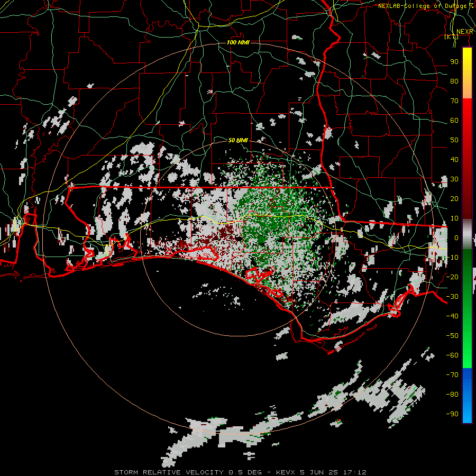Click the -10 scale value
The height and width of the screenshot is (476, 476).
click(x=452, y=258)
